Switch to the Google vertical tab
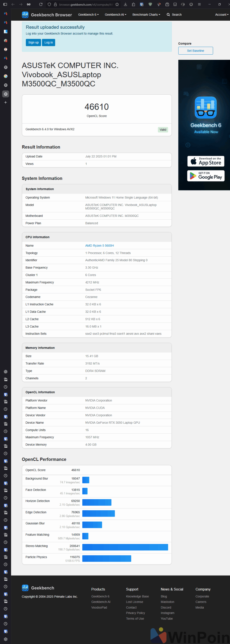The image size is (230, 644). 6,76
